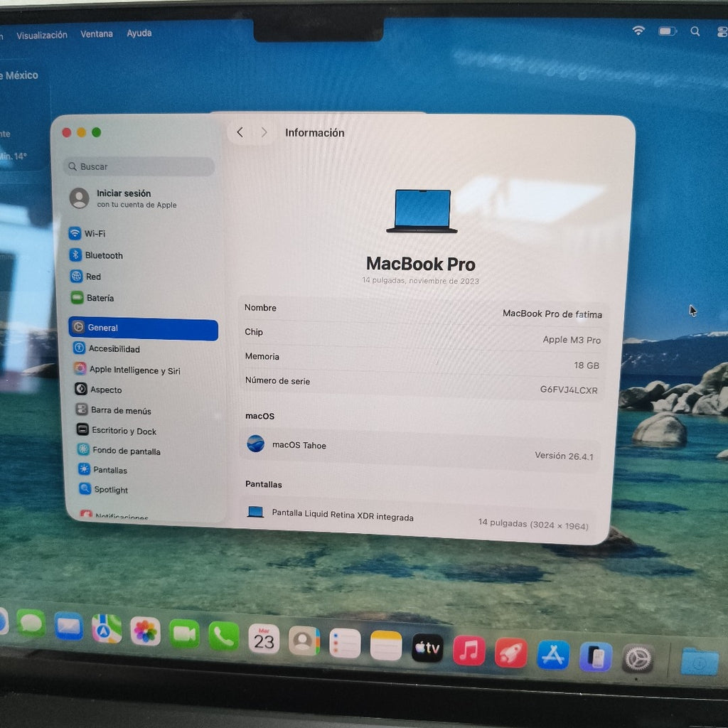This screenshot has width=728, height=728.
Task: Click the Buscar search field
Action: coord(139,166)
